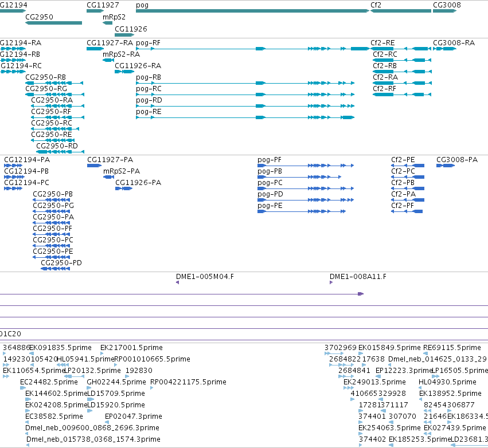488x448 pixels.
Task: Select EST EP02047.3prime
Action: click(x=107, y=422)
